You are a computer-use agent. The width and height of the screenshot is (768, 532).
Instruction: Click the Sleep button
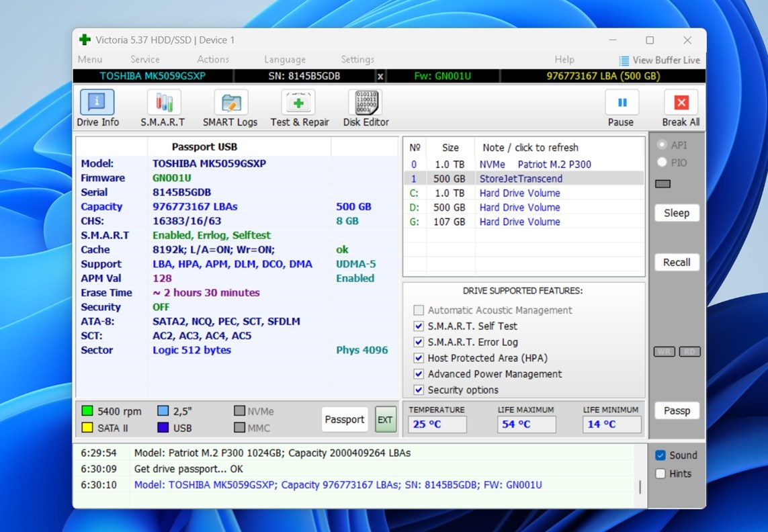(677, 213)
